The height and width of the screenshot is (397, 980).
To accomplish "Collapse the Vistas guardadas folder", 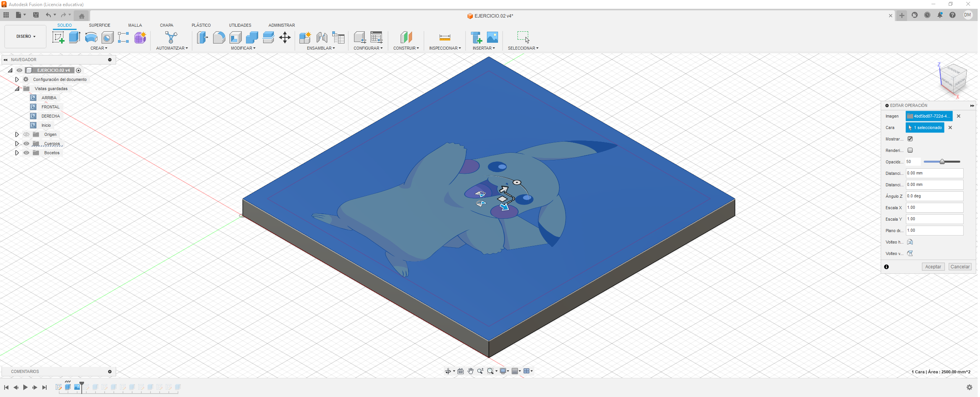I will click(x=17, y=89).
